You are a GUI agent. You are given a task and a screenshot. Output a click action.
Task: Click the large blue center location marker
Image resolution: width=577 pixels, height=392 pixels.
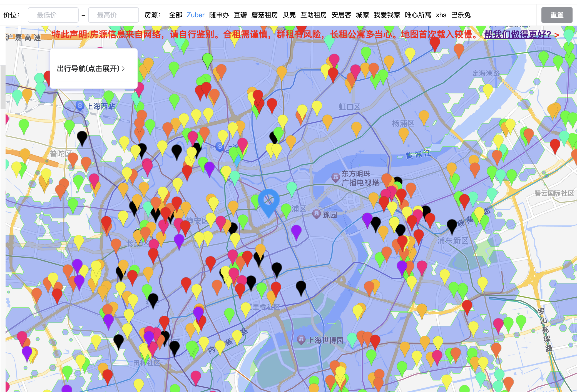(268, 203)
